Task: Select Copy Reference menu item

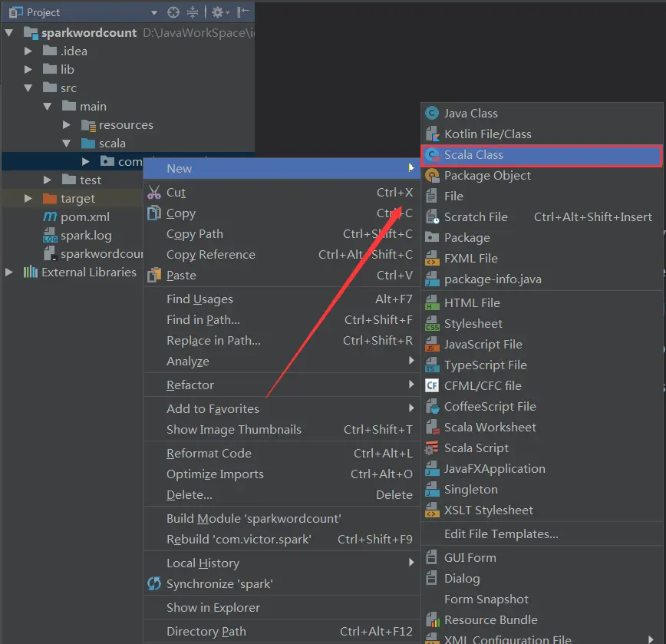Action: point(282,255)
